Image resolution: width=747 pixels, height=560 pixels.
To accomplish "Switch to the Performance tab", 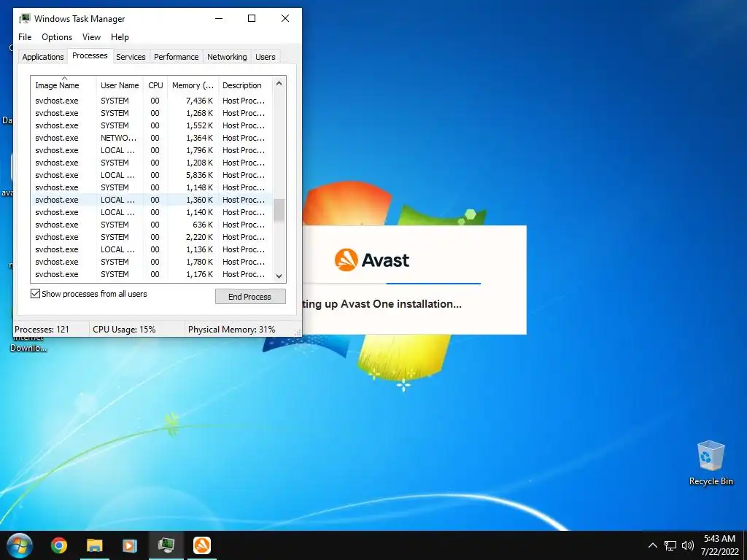I will (x=177, y=57).
